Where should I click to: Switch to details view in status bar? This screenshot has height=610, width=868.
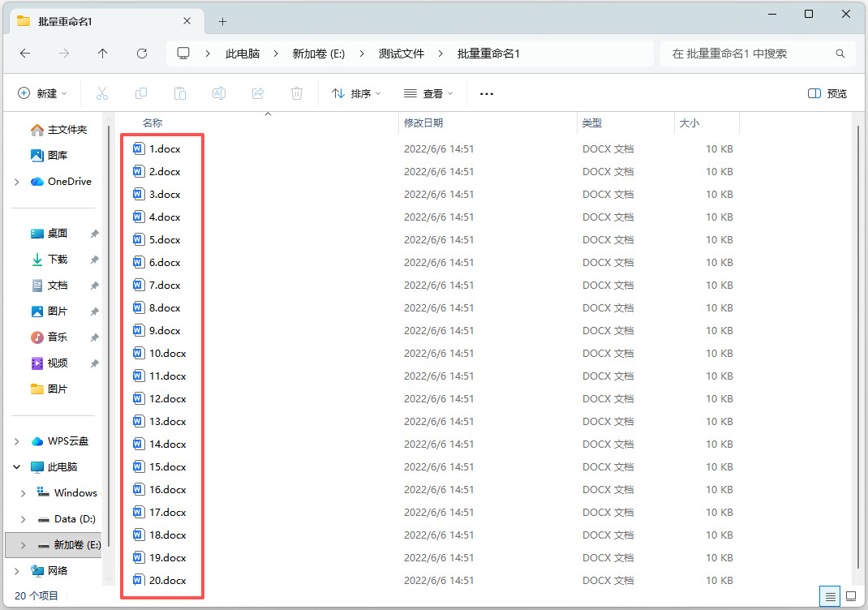830,597
